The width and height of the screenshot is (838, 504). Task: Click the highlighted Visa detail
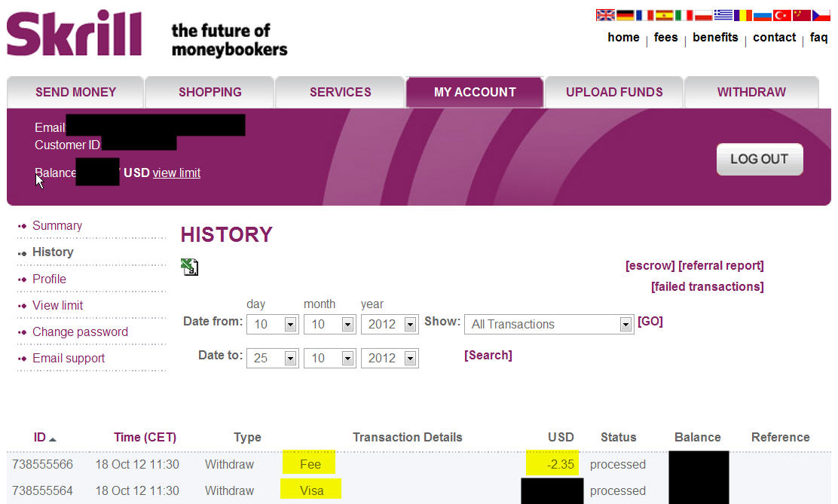click(x=311, y=489)
